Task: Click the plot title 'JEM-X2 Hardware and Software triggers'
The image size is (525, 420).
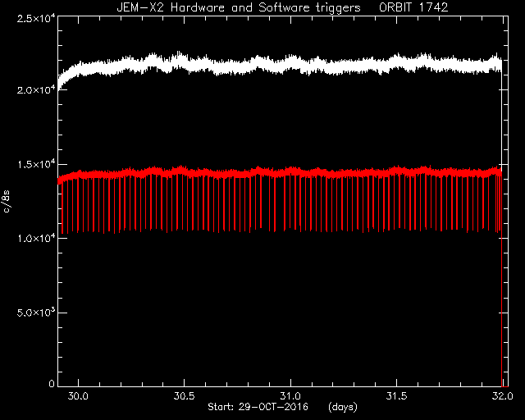Action: tap(239, 7)
